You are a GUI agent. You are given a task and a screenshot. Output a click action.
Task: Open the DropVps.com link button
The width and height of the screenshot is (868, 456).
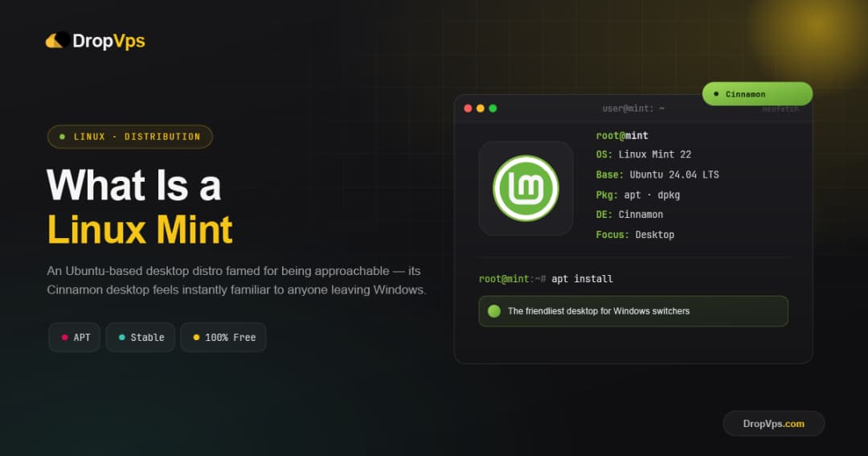773,424
